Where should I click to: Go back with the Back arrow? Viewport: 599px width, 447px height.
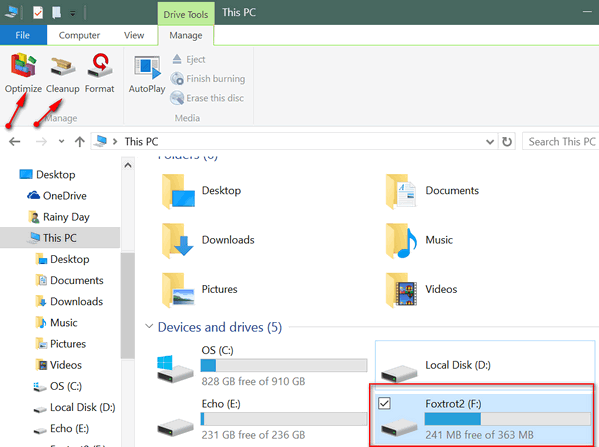point(15,142)
